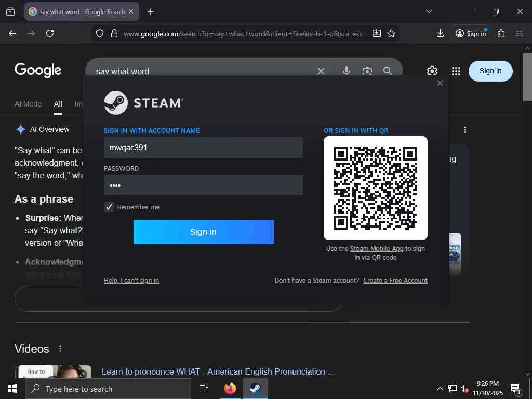Search by image with Google Lens

[x=367, y=71]
